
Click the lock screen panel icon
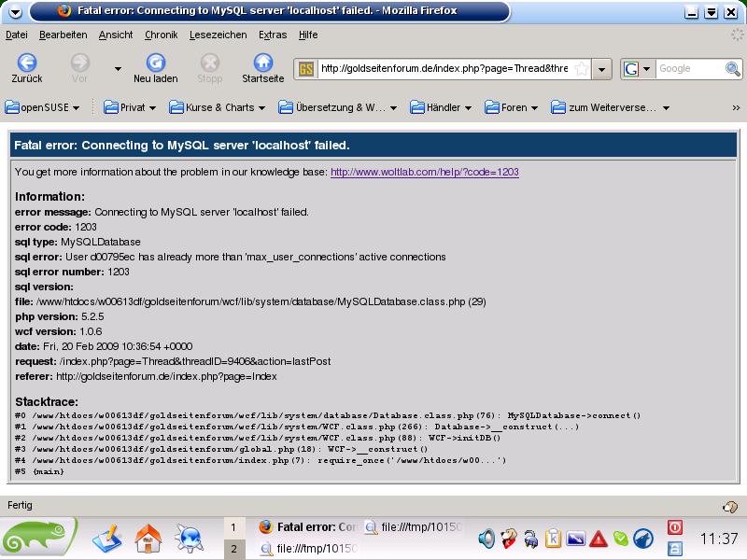674,549
